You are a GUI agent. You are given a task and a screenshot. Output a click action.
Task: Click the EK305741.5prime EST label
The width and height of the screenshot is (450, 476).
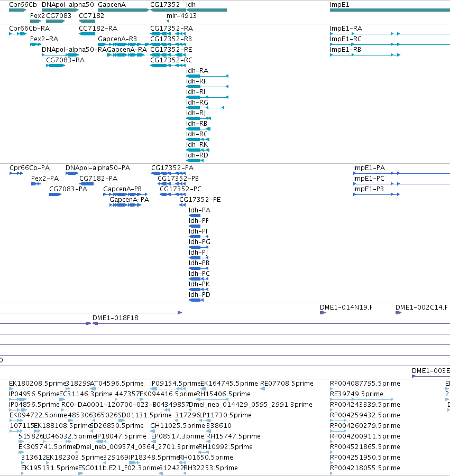[x=47, y=447]
